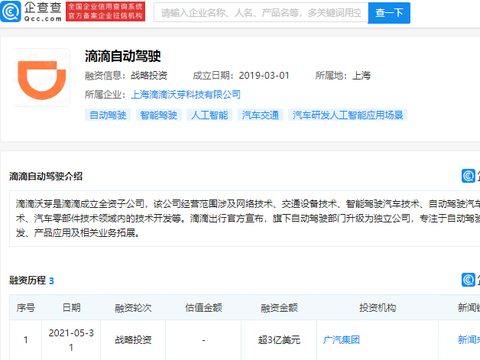Click the 日期 column header

pos(71,307)
